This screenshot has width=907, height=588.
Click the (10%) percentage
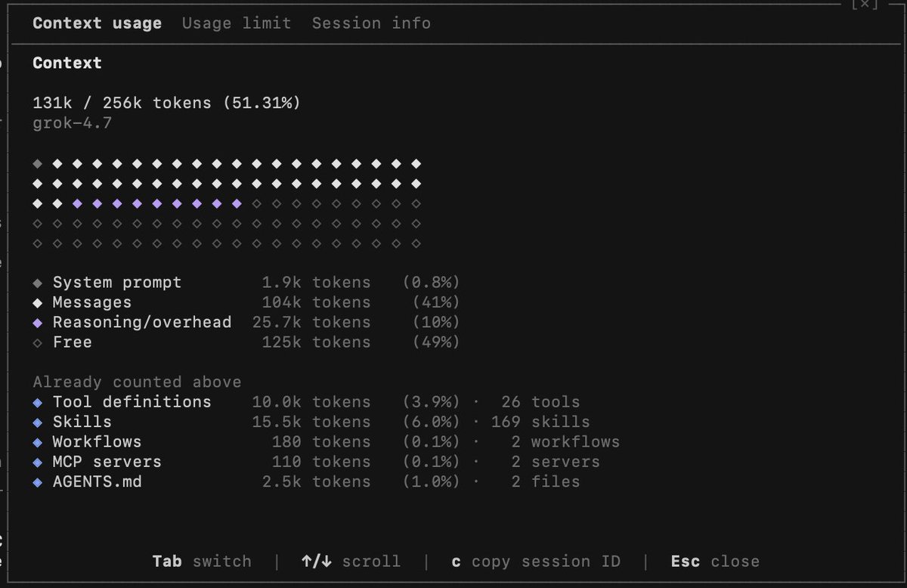pos(436,322)
